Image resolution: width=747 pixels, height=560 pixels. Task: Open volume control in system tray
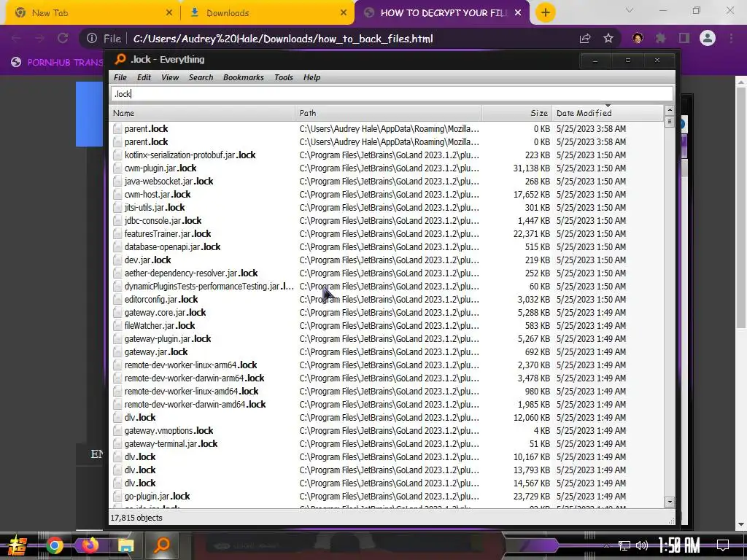(642, 545)
